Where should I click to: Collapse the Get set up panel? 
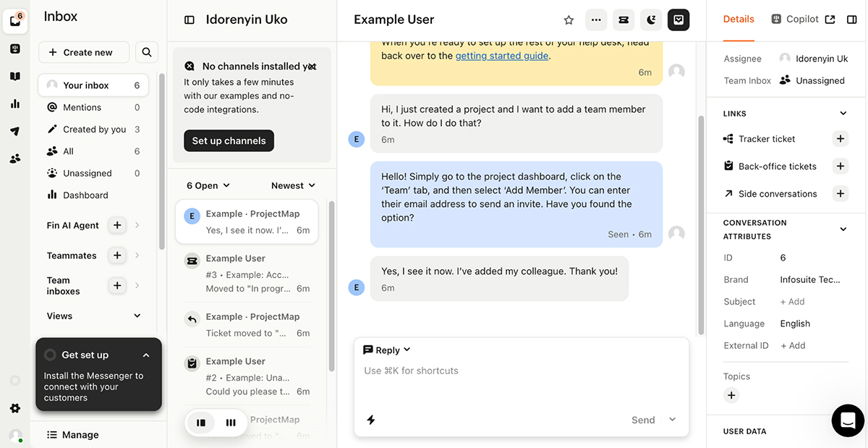click(146, 355)
